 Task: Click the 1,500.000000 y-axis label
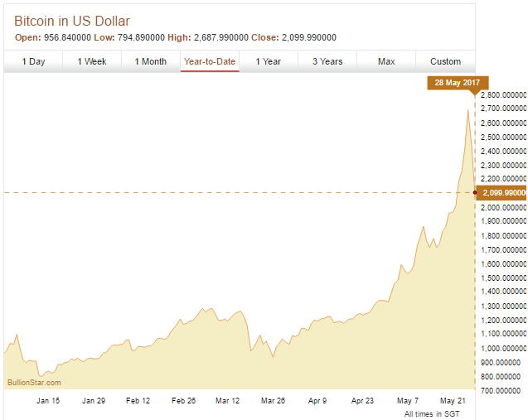(x=503, y=278)
